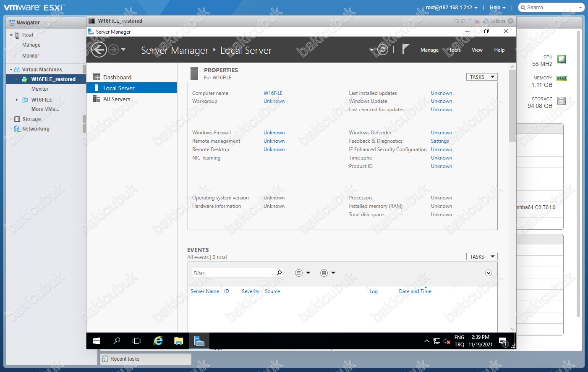Click the refresh icon in Server Manager
The width and height of the screenshot is (588, 372).
(383, 50)
